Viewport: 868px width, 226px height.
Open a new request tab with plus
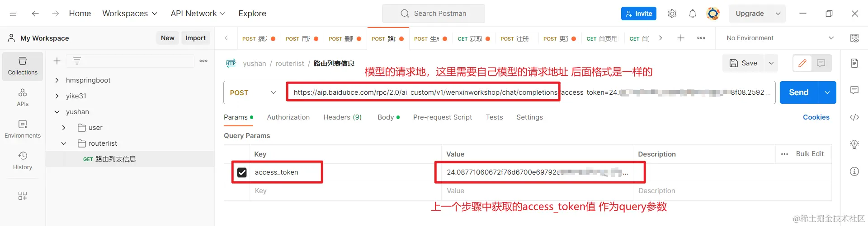[x=681, y=38]
